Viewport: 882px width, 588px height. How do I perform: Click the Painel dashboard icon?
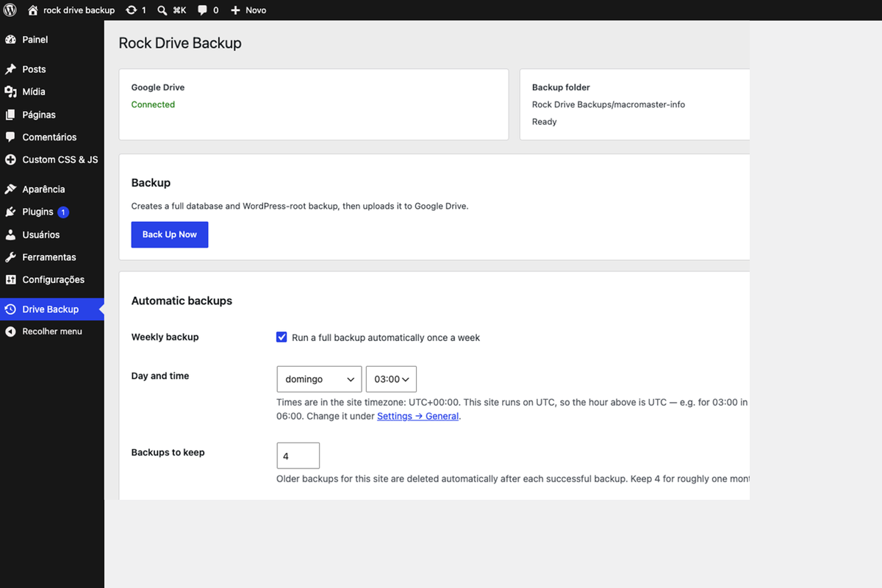pyautogui.click(x=10, y=40)
